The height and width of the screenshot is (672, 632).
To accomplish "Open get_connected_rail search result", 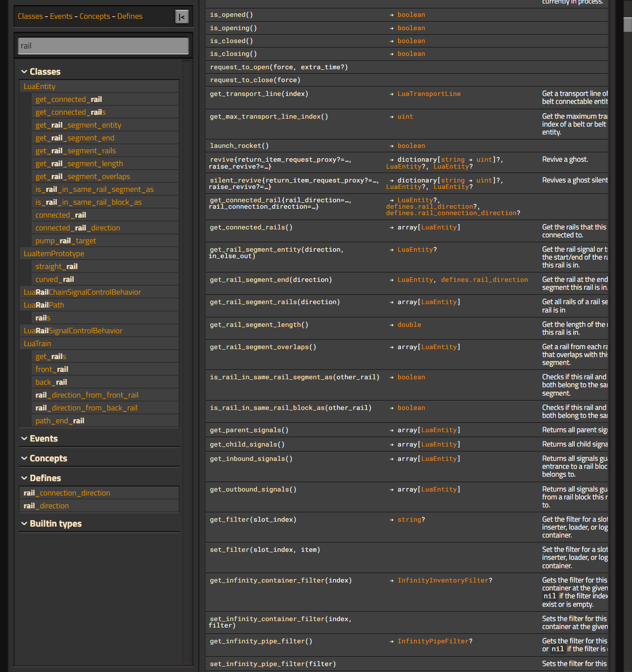I will (x=69, y=99).
